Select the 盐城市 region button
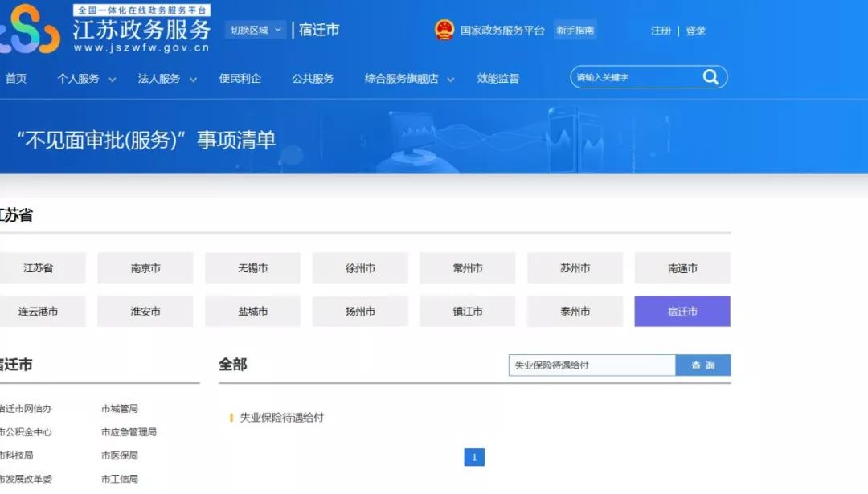 [253, 311]
